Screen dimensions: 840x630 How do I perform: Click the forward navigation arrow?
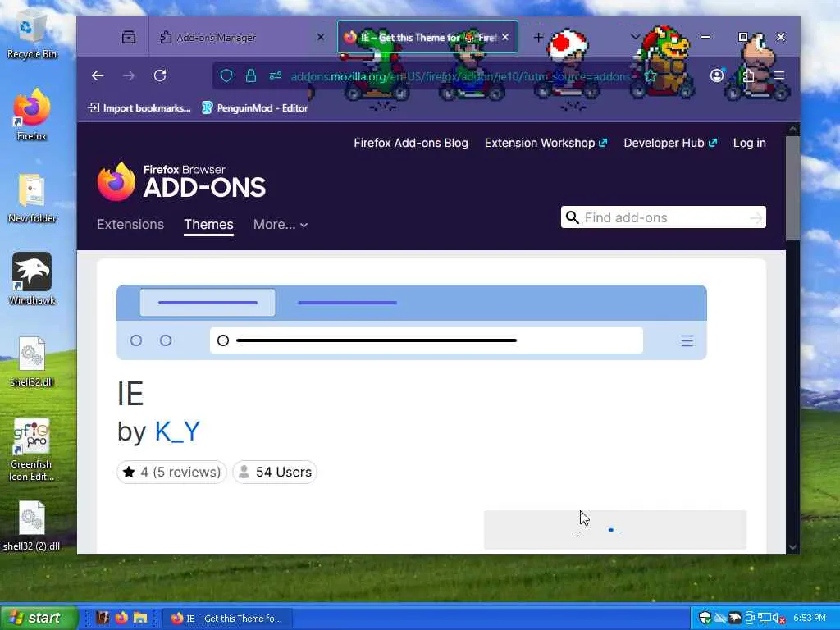point(129,76)
